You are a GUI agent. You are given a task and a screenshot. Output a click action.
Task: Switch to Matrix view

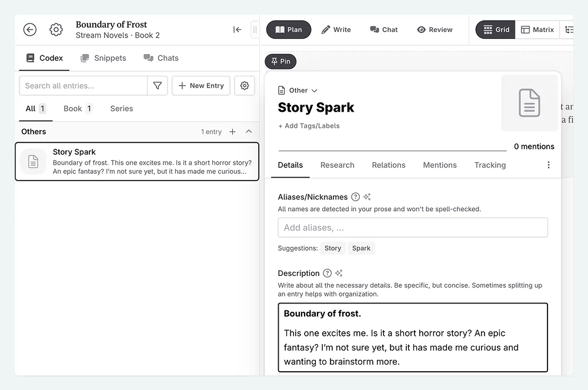(537, 29)
